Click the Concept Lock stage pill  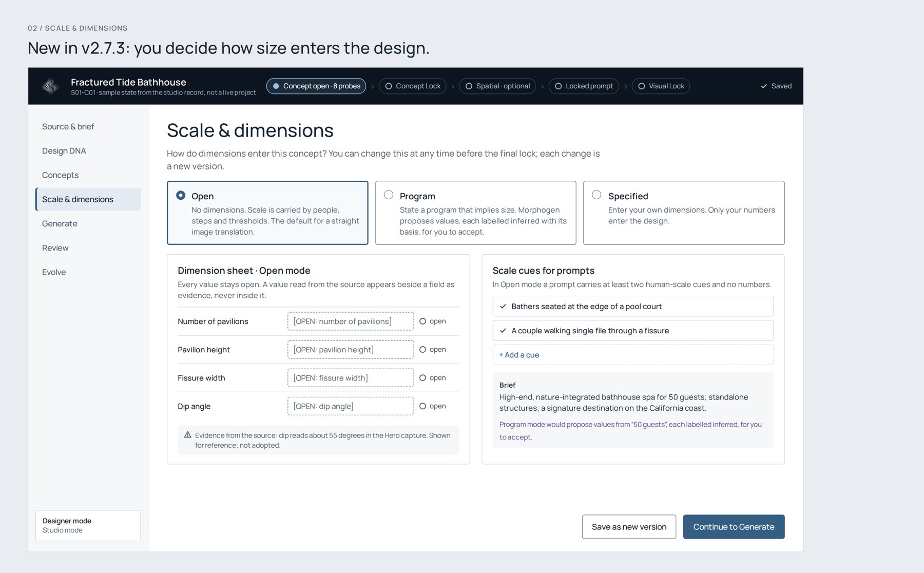pyautogui.click(x=413, y=86)
